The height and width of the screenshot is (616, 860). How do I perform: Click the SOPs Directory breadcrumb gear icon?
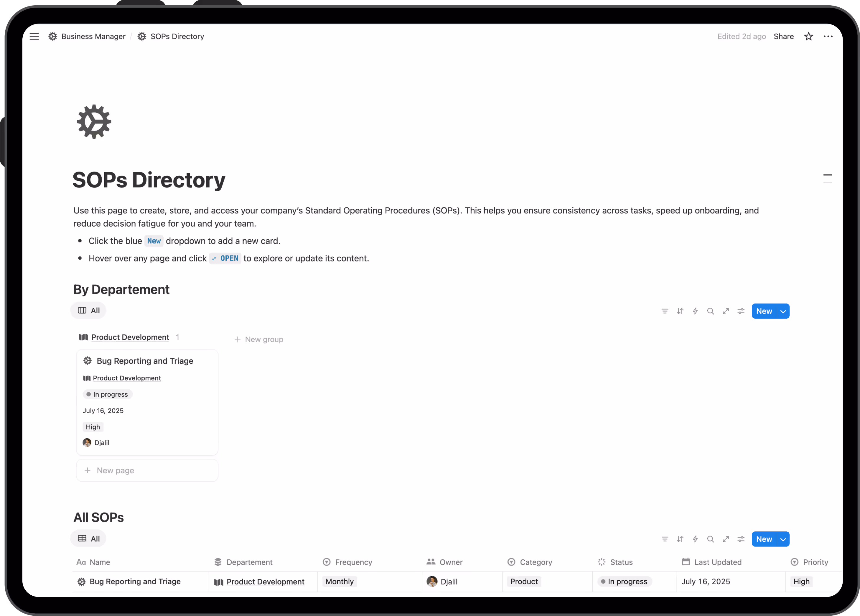(142, 37)
